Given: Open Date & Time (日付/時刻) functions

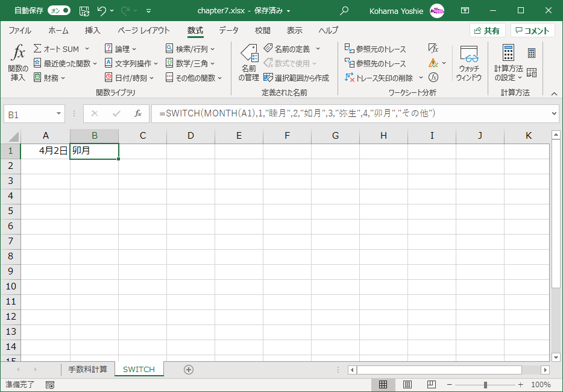Looking at the screenshot, I should [129, 78].
